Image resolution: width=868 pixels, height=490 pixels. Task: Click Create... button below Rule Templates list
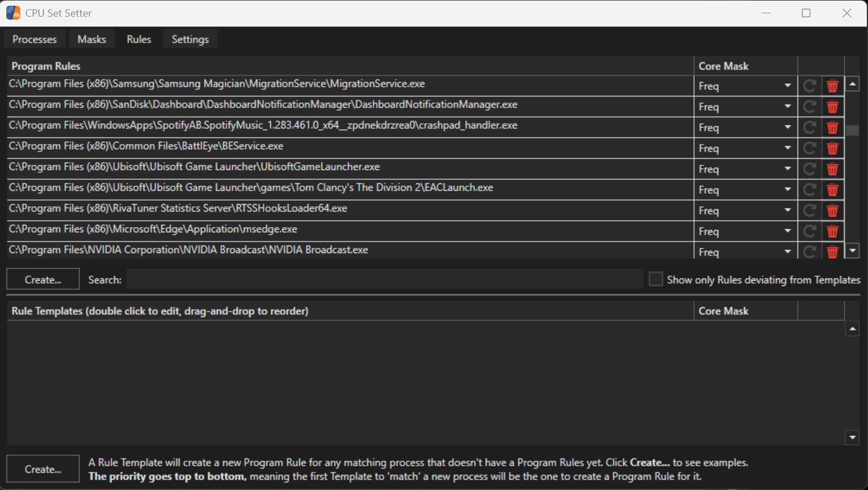(x=43, y=469)
